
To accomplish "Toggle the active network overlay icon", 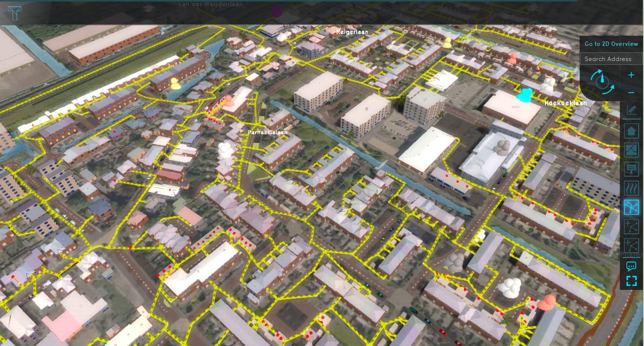I will 631,207.
